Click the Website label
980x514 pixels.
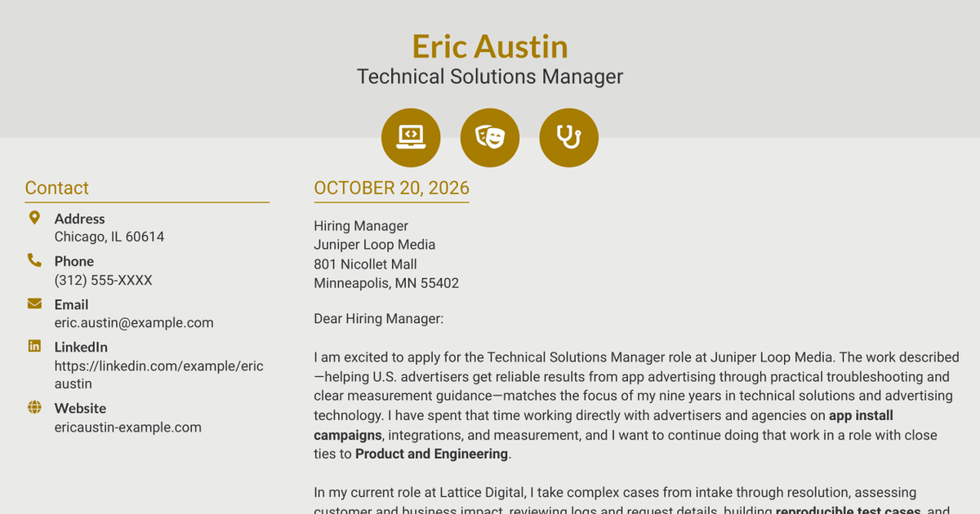81,408
